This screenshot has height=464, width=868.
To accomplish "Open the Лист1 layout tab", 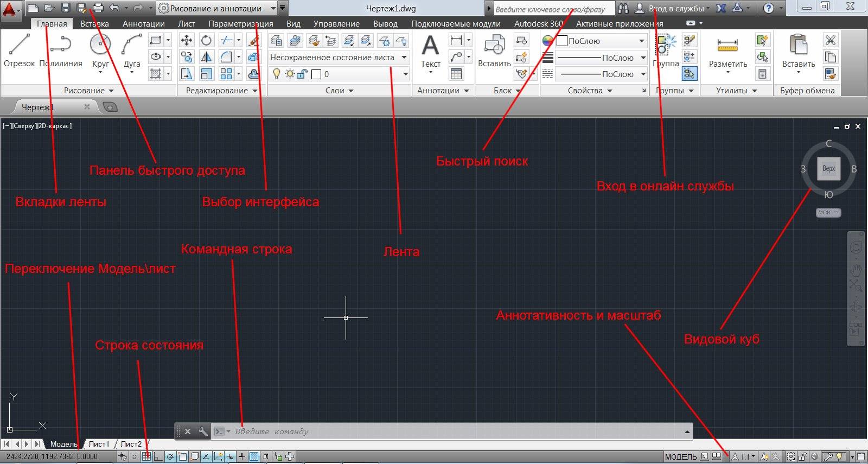I will [x=99, y=444].
